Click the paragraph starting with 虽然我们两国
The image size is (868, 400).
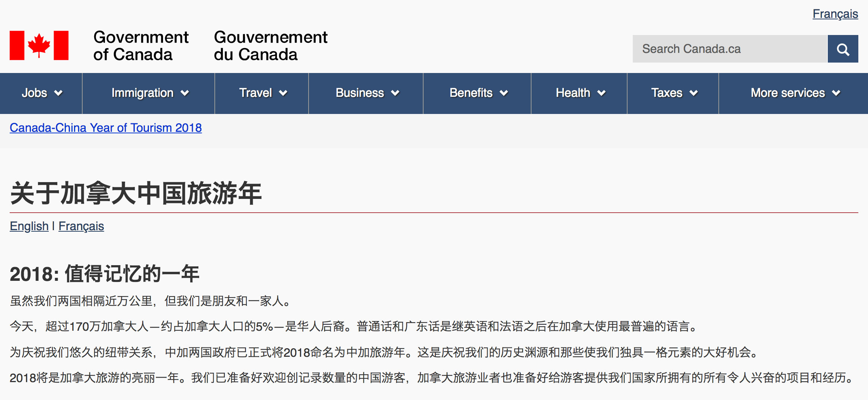[x=150, y=301]
